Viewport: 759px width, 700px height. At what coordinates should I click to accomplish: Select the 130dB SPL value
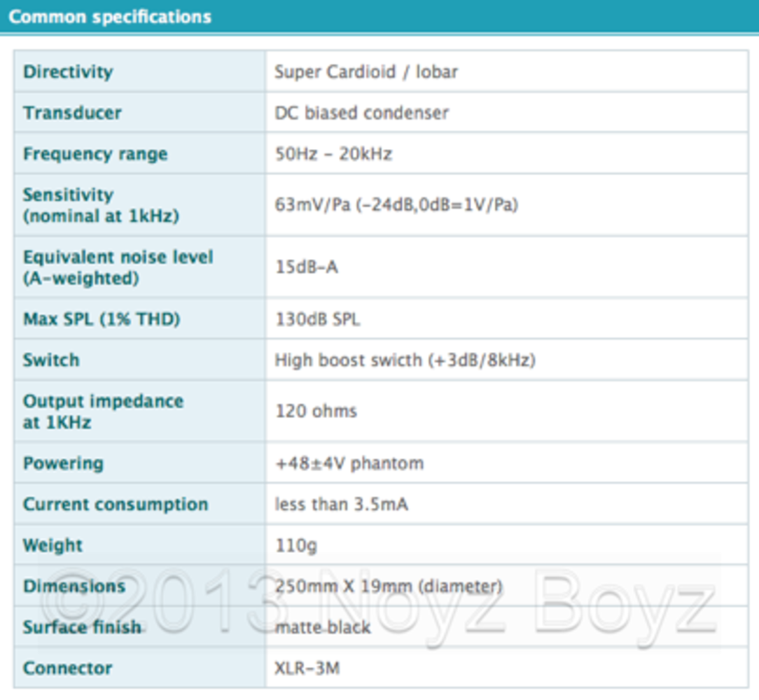(317, 319)
